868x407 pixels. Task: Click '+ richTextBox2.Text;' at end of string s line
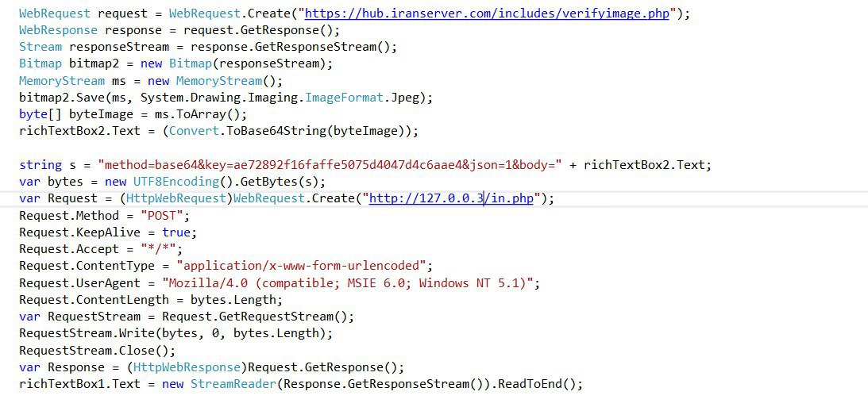[x=641, y=165]
